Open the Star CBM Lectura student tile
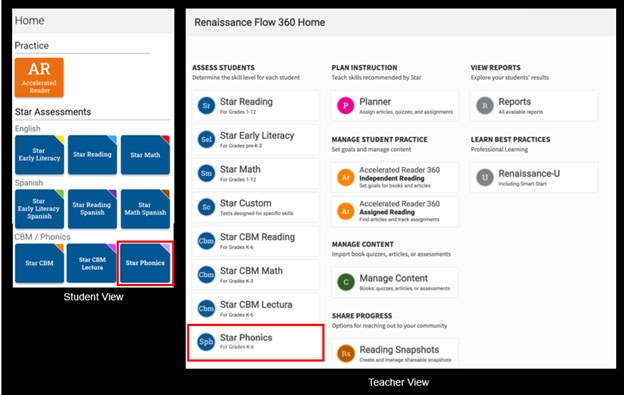Viewport: 624px width, 395px height. pos(92,263)
